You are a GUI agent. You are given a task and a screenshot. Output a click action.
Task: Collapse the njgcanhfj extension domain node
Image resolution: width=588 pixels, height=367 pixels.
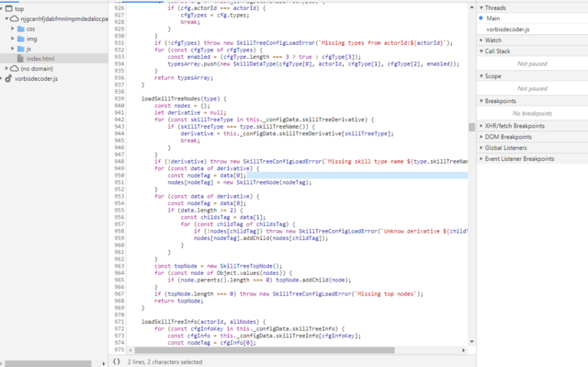[6, 18]
